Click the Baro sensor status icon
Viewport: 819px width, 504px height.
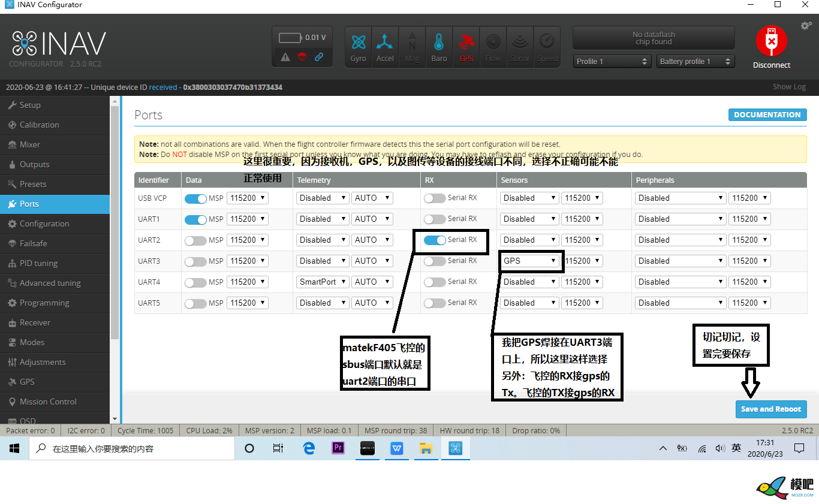tap(439, 47)
